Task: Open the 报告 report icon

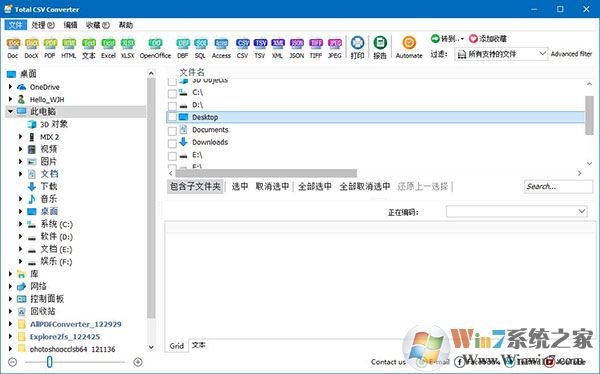Action: tap(380, 48)
